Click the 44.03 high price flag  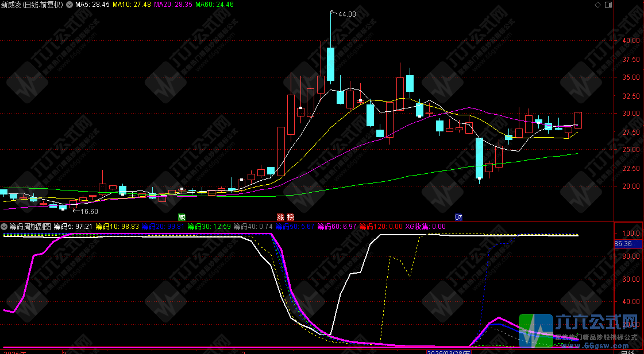(x=347, y=14)
